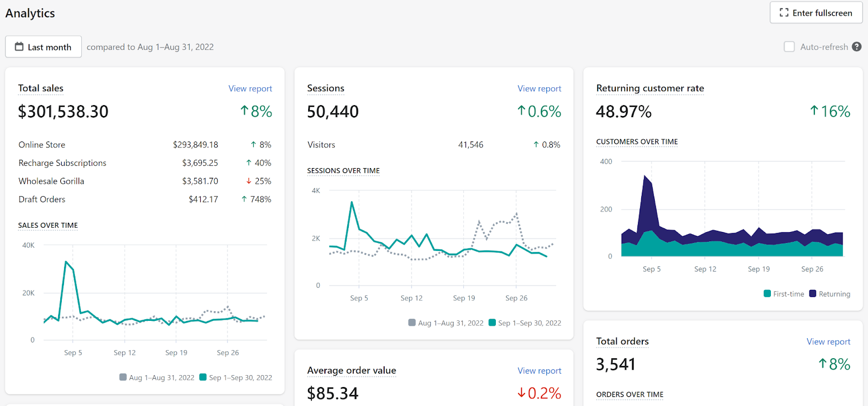The width and height of the screenshot is (868, 406).
Task: Click the Average order value down arrow
Action: click(x=521, y=392)
